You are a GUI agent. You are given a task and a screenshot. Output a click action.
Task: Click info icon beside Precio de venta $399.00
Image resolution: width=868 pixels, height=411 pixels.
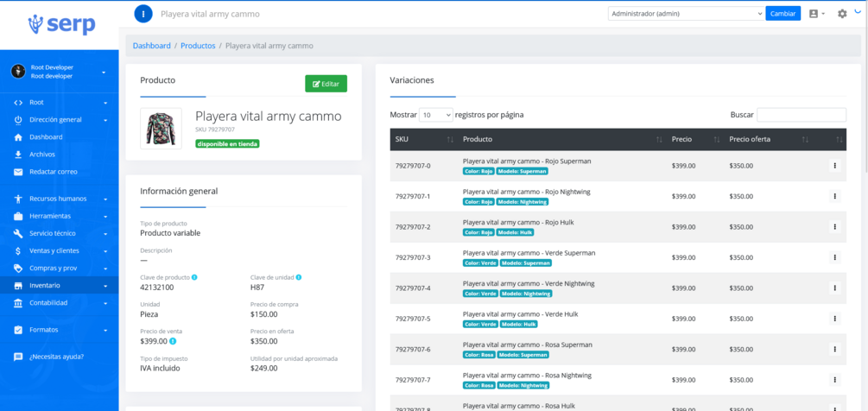click(x=173, y=341)
